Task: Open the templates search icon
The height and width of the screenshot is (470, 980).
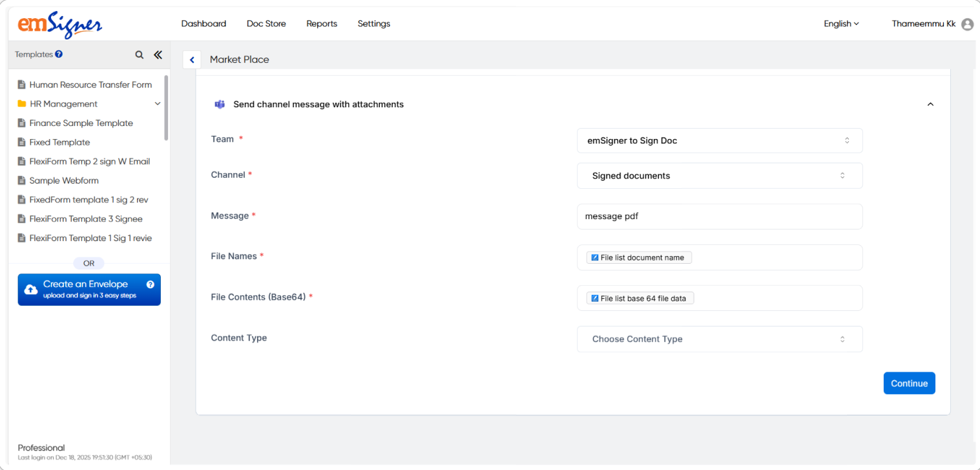Action: 139,55
